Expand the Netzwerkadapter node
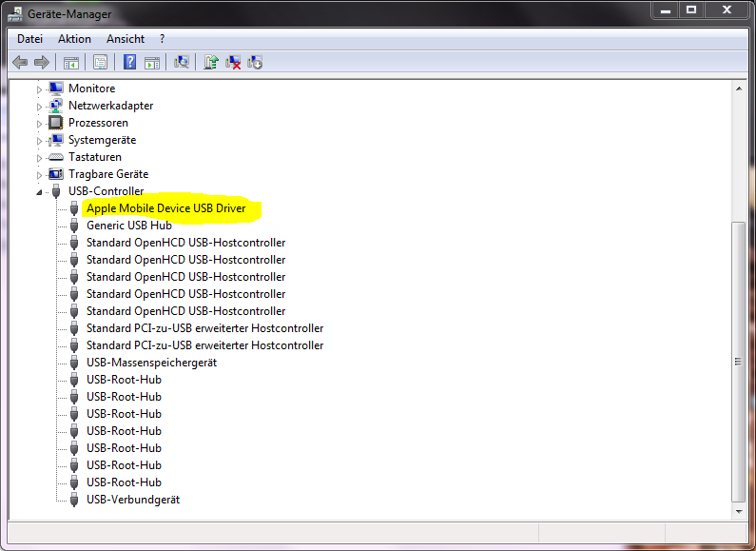The image size is (756, 551). click(39, 107)
